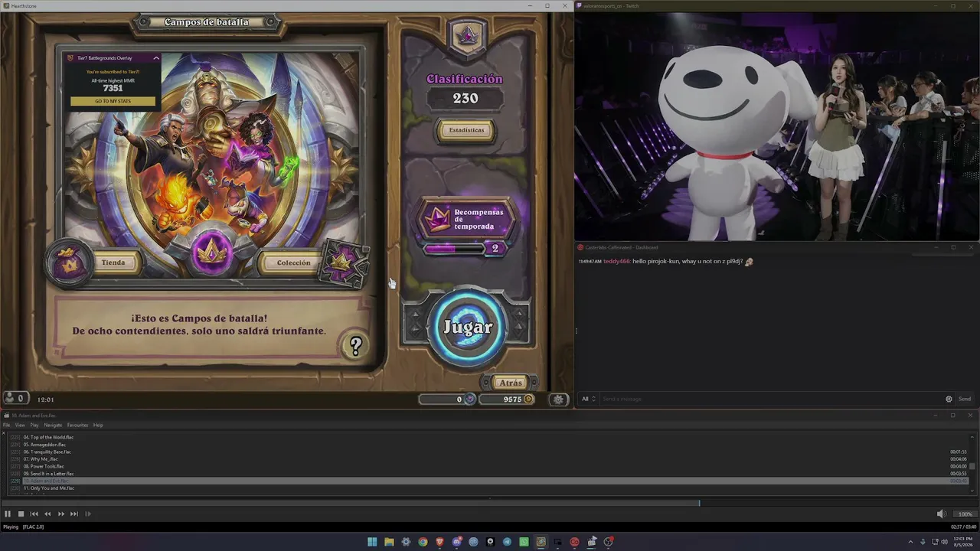
Task: Stop music playback
Action: click(x=21, y=514)
